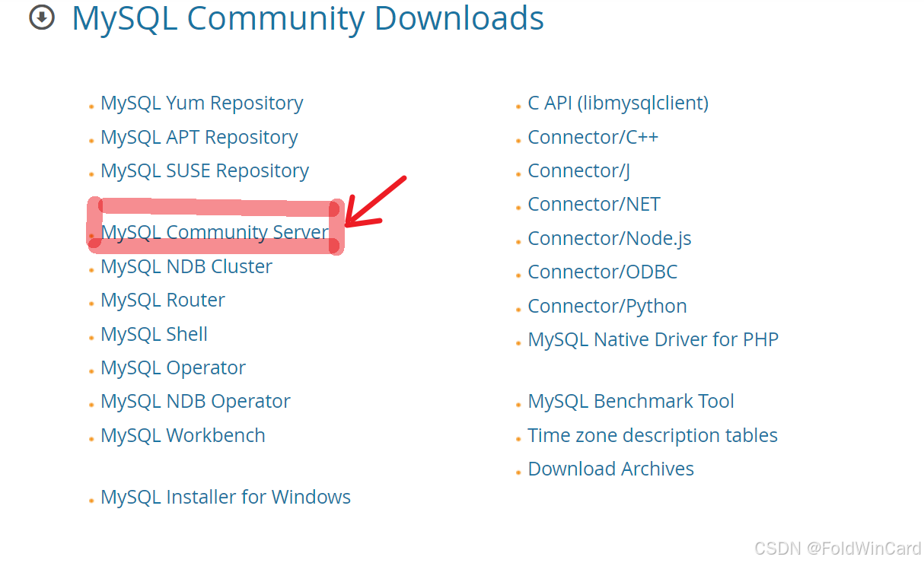Viewport: 924px width, 563px height.
Task: Open MySQL Workbench link
Action: tap(183, 435)
